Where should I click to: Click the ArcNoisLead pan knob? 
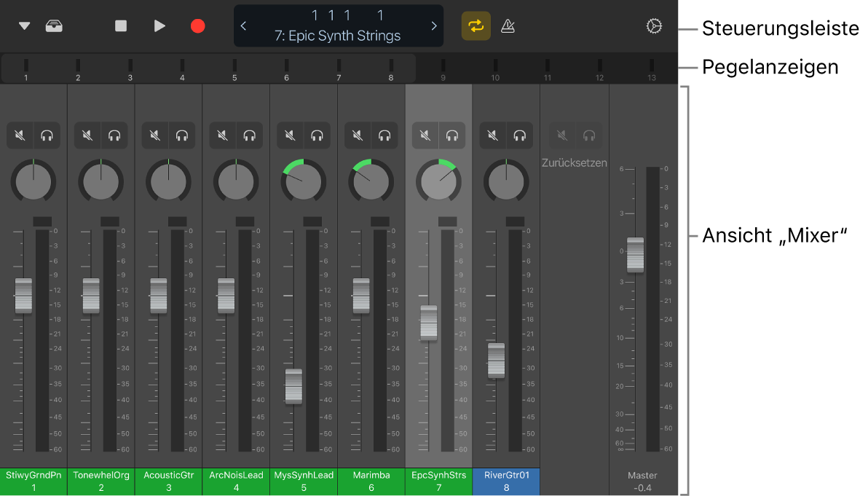[236, 181]
